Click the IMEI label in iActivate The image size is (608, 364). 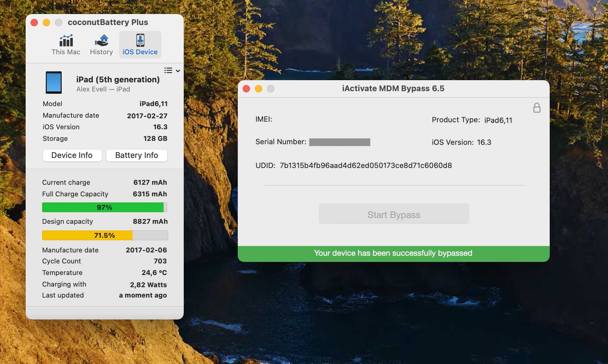pyautogui.click(x=264, y=119)
